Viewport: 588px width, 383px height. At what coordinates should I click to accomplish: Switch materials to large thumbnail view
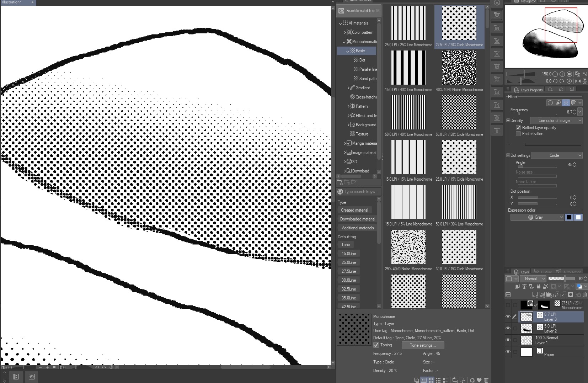tap(431, 380)
